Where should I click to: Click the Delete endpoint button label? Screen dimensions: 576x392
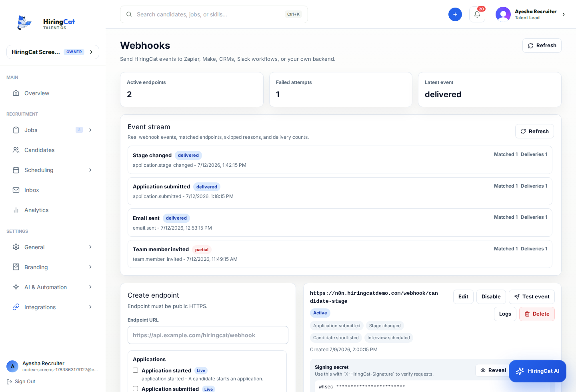[x=541, y=314]
